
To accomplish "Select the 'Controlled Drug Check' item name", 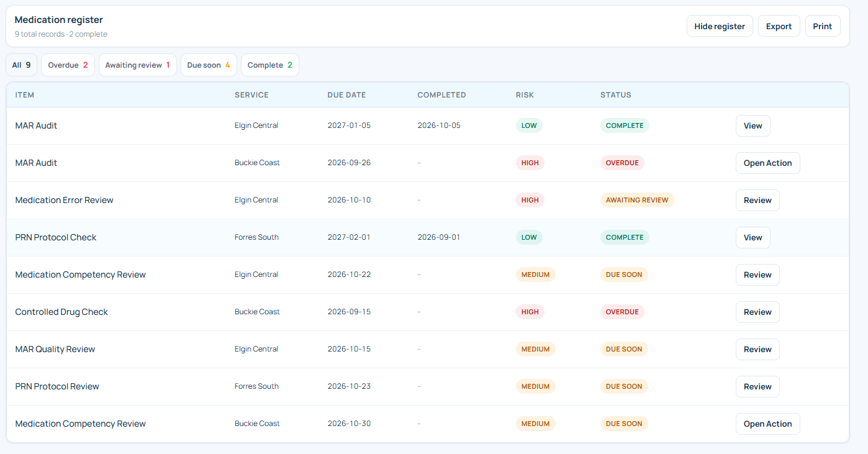I will (61, 312).
